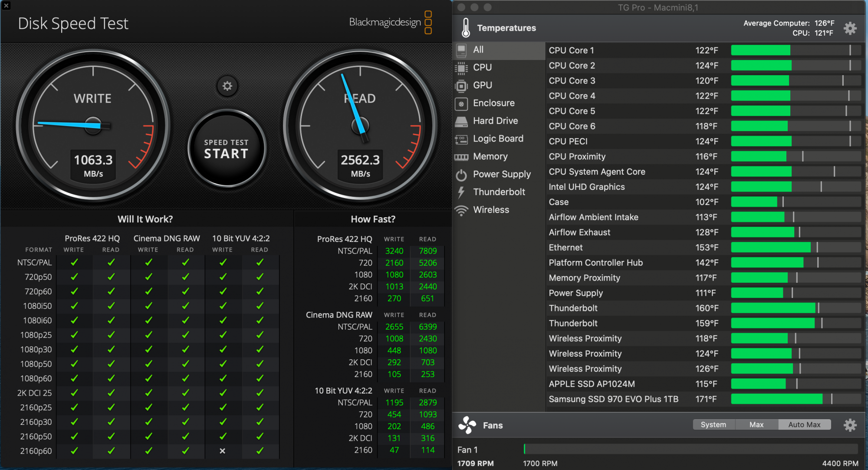Viewport: 868px width, 470px height.
Task: Select the CPU Core 6 temperature row
Action: tap(704, 126)
